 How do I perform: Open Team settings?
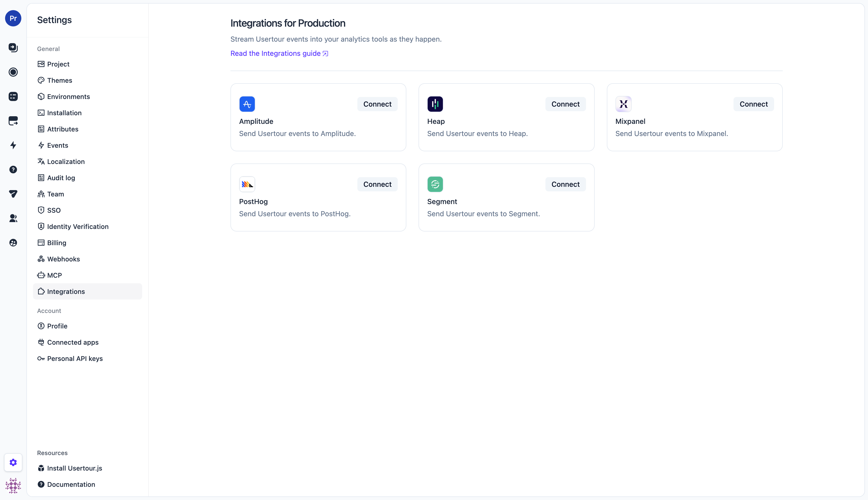87,194
